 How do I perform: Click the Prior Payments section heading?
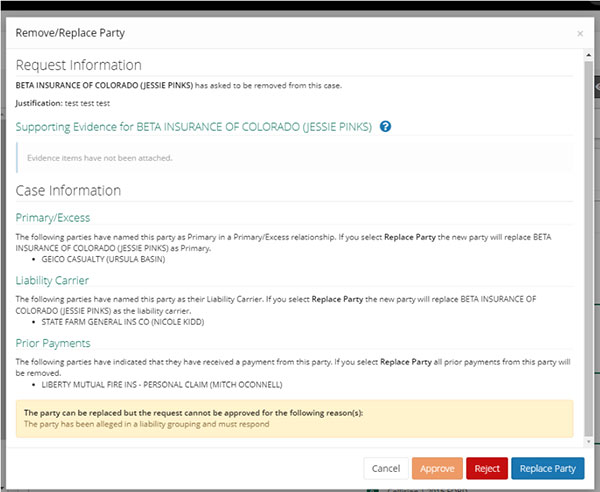coord(53,343)
